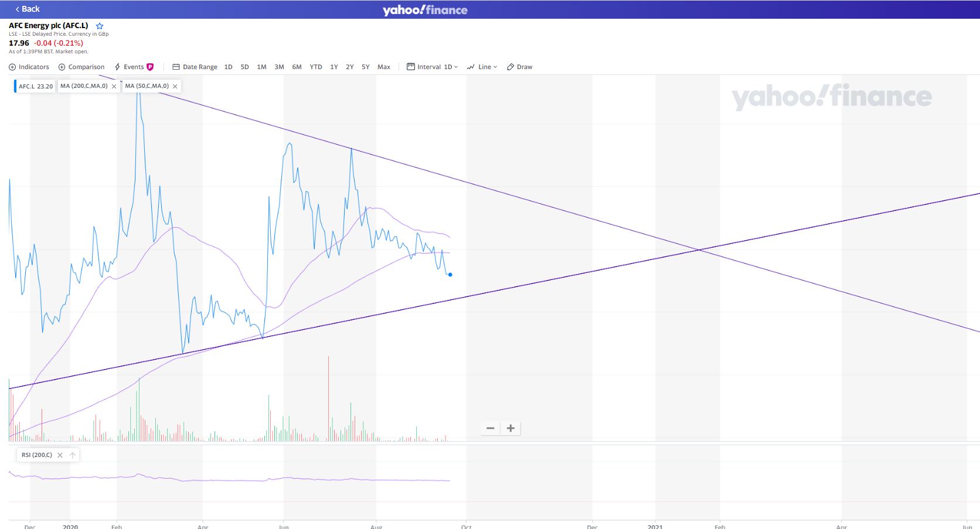Image resolution: width=980 pixels, height=529 pixels.
Task: Star AFC Energy as a favorite
Action: [x=100, y=26]
